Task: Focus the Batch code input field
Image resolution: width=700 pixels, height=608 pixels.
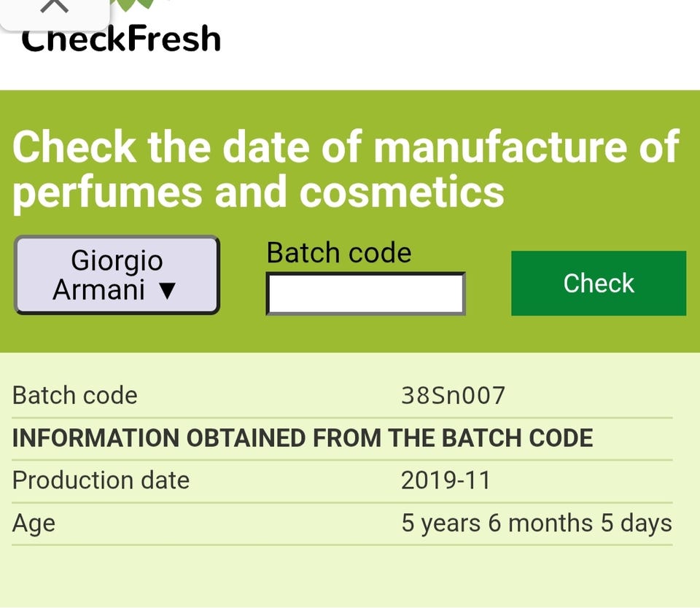Action: (x=365, y=293)
